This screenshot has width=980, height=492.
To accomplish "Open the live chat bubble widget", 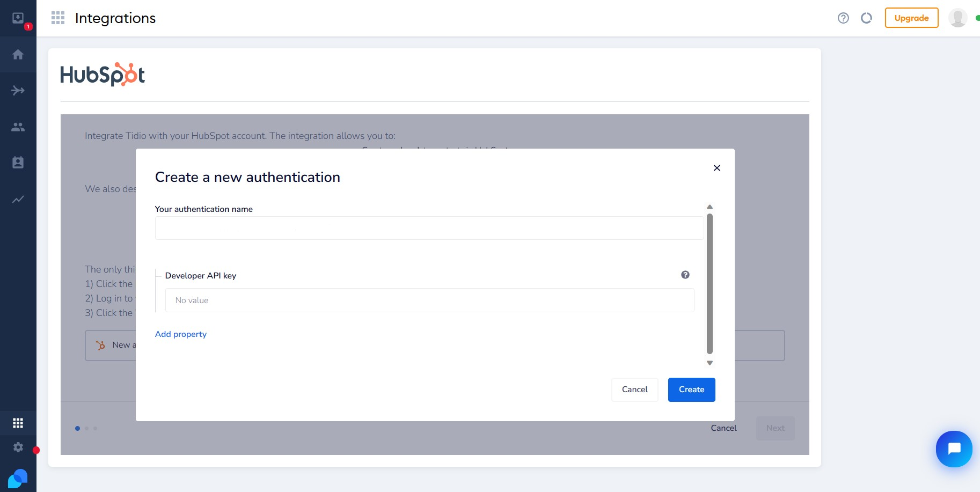I will coord(954,449).
